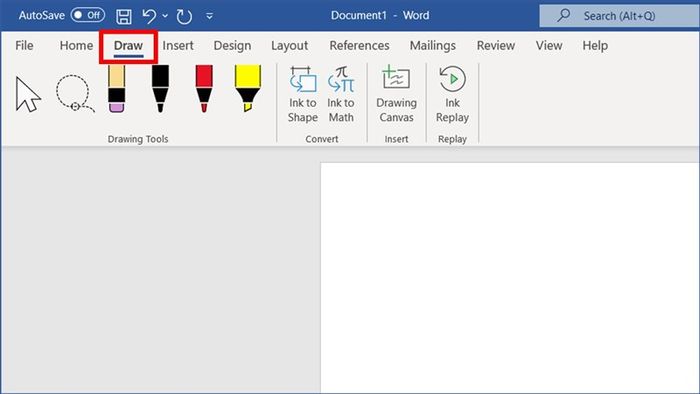Insert a Drawing Canvas

tap(396, 95)
